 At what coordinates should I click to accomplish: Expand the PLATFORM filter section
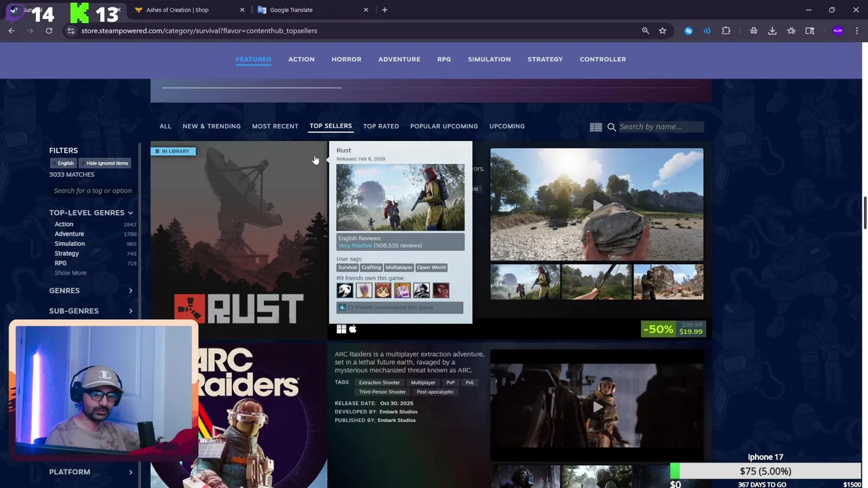tap(91, 472)
